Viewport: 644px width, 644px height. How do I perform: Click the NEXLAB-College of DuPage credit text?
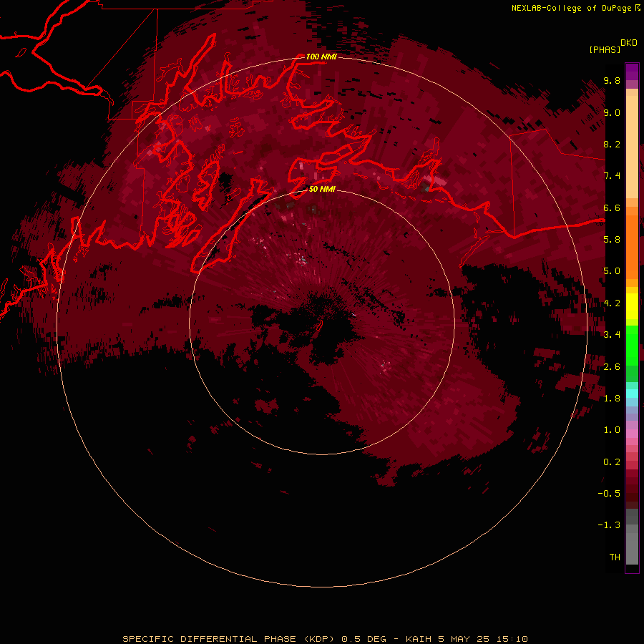click(572, 8)
